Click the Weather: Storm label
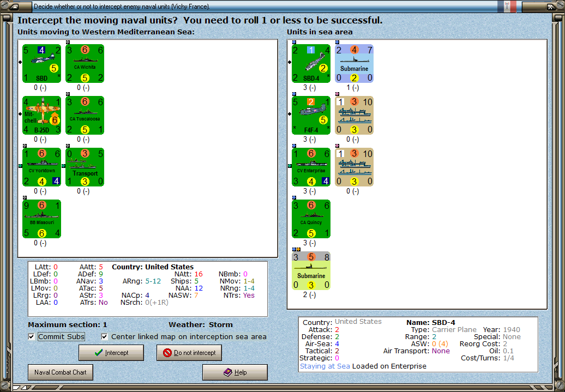Screen dimensions: 565x392 pyautogui.click(x=201, y=324)
